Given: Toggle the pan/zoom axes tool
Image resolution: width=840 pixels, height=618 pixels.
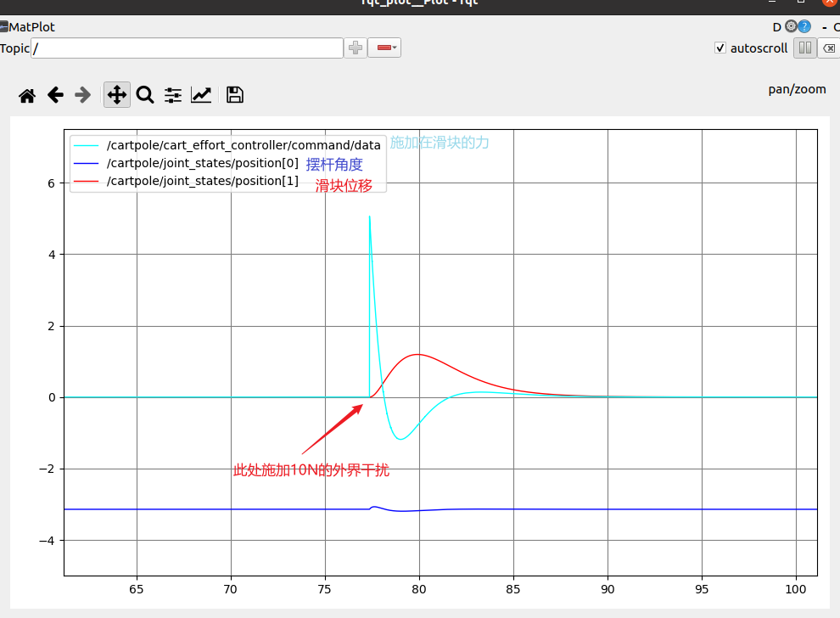Looking at the screenshot, I should 117,95.
